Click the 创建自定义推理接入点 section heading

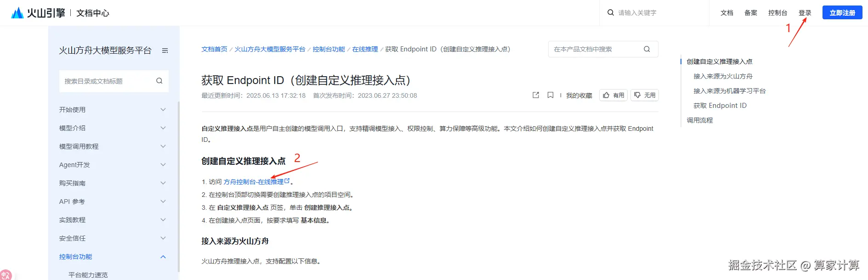click(x=244, y=161)
